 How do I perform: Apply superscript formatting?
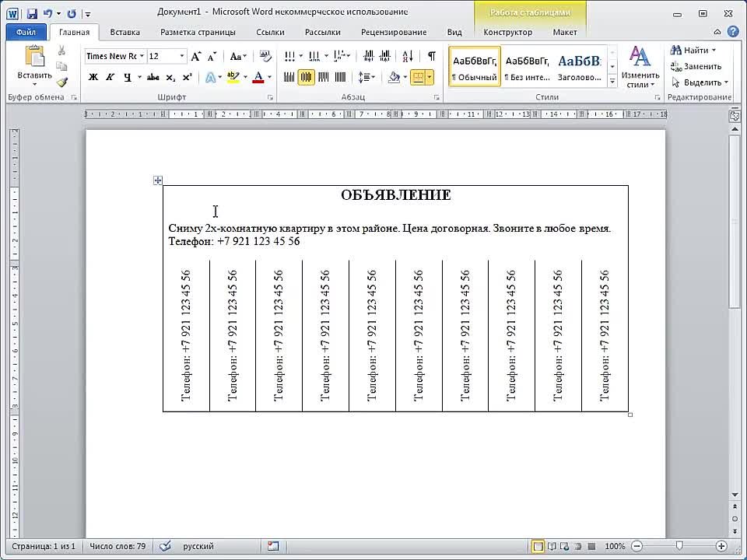click(188, 77)
